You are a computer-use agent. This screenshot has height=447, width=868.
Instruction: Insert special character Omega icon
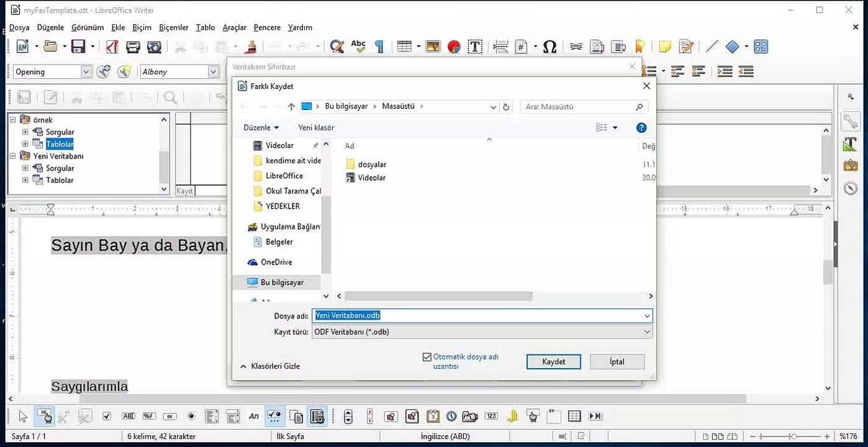549,47
